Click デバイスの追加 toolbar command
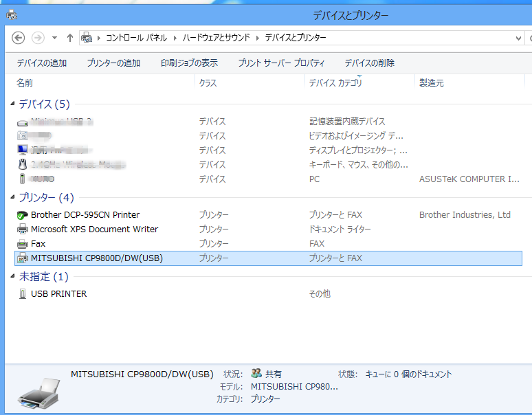 [42, 63]
